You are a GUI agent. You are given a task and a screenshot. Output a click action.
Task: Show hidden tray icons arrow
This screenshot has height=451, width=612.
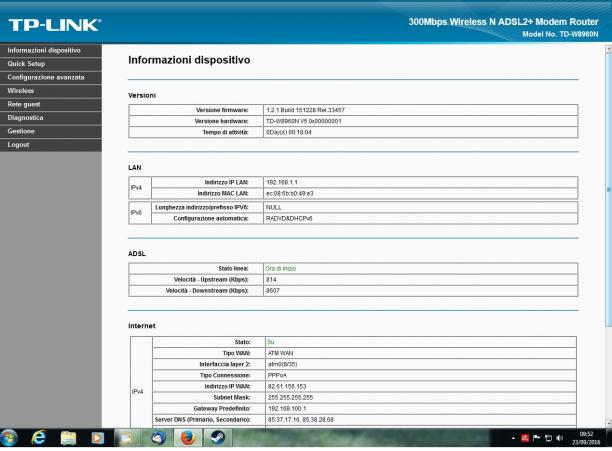513,438
